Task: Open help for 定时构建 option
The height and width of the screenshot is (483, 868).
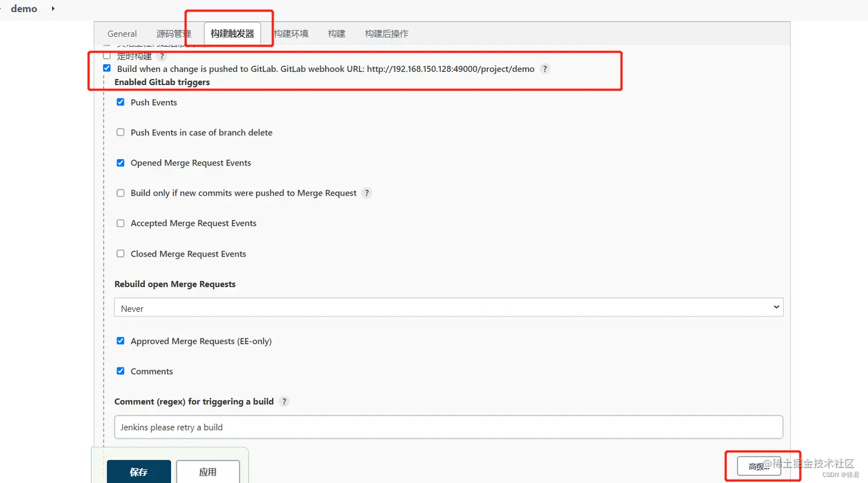Action: click(162, 56)
